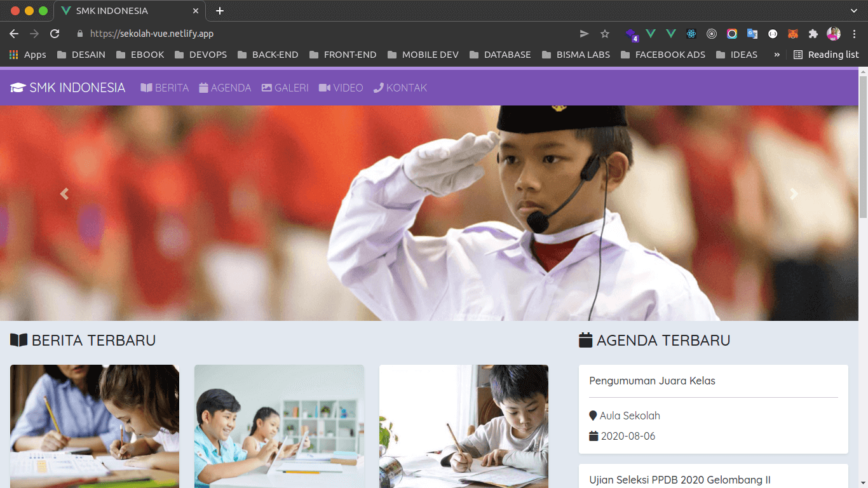Open the Chrome three-dot menu

click(x=855, y=34)
